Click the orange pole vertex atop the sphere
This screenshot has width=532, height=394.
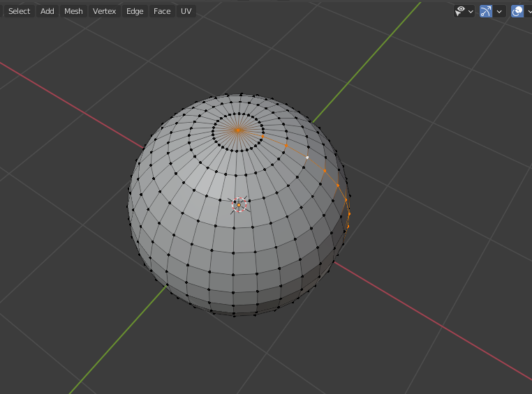(238, 130)
